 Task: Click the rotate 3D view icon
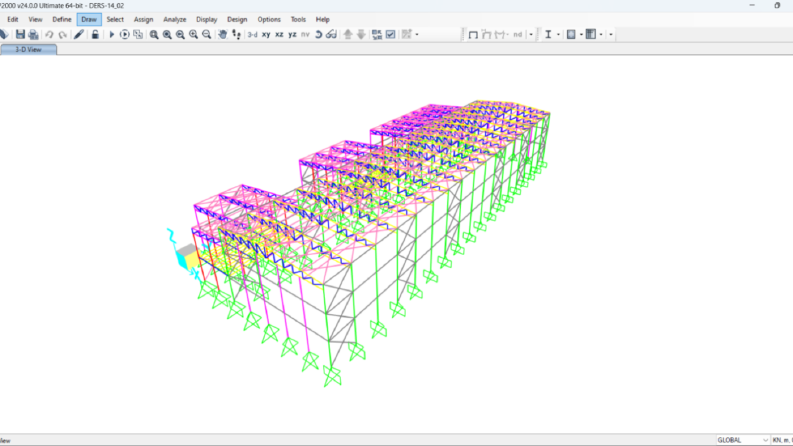[x=319, y=34]
